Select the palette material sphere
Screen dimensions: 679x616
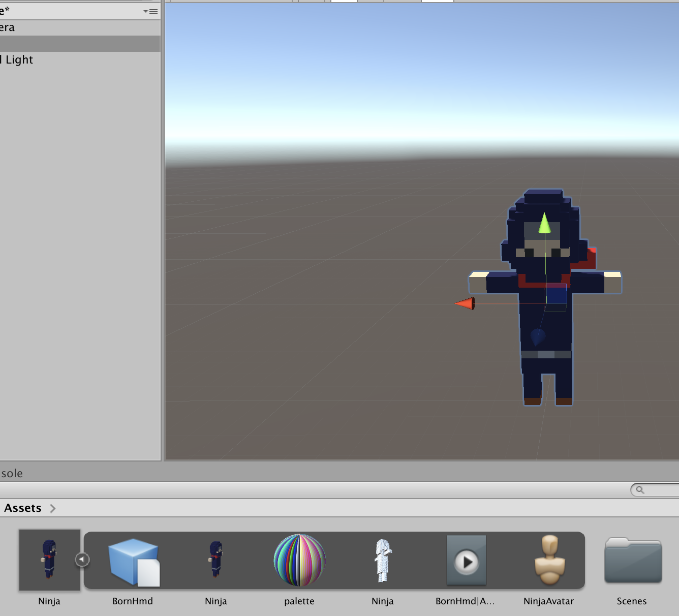(x=299, y=560)
